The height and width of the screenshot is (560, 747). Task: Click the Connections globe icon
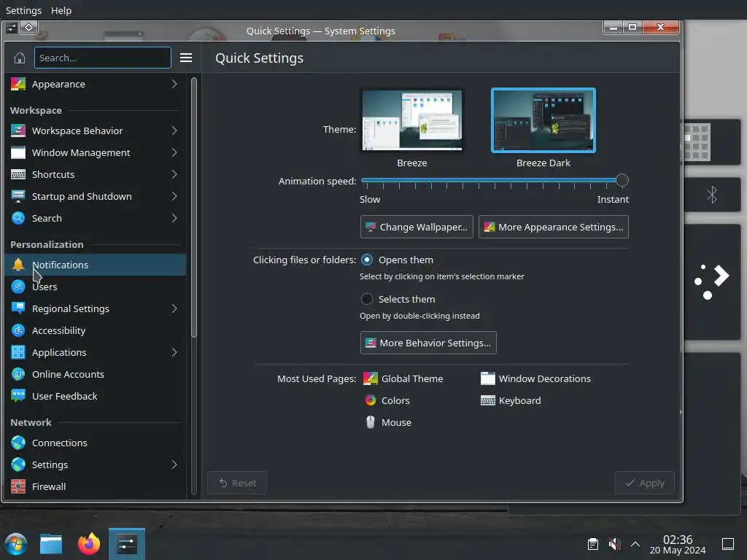[18, 443]
